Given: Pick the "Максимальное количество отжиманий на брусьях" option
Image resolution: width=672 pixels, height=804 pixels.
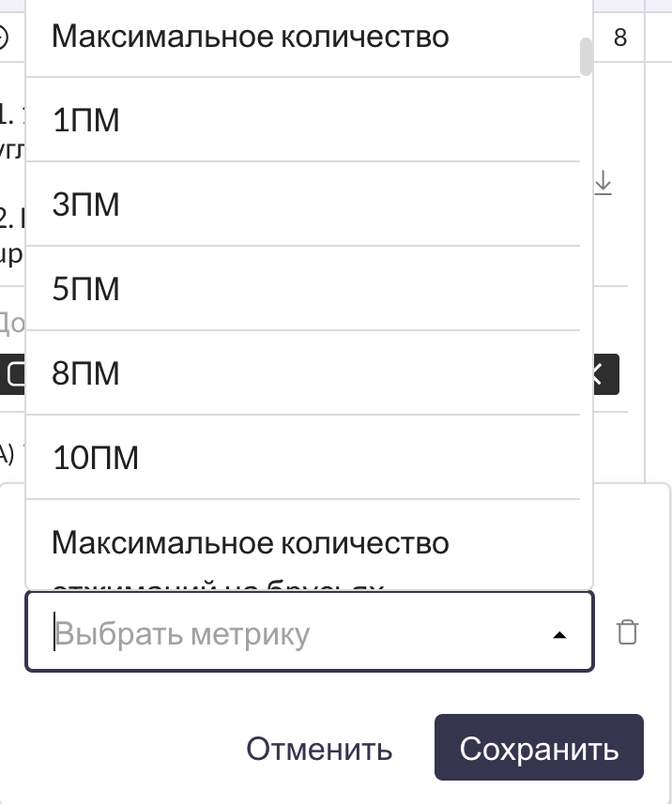Looking at the screenshot, I should click(302, 549).
